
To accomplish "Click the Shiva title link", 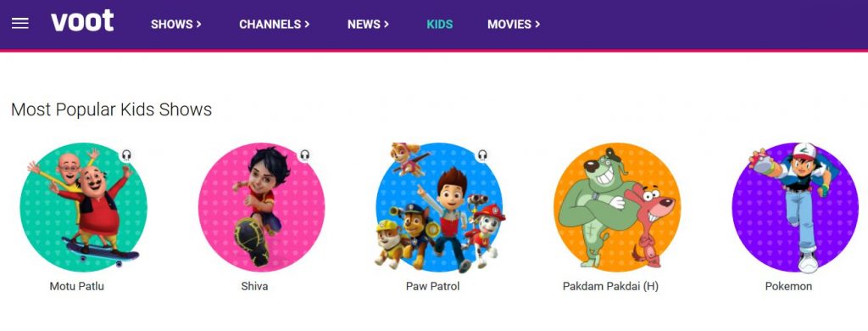I will point(254,287).
